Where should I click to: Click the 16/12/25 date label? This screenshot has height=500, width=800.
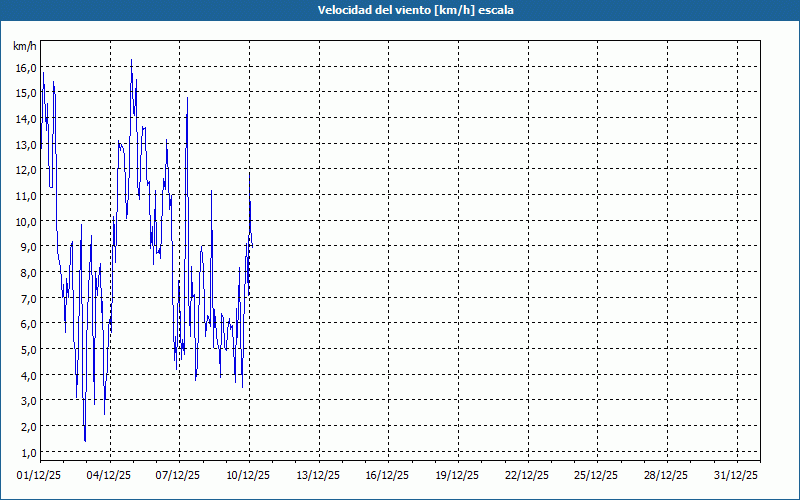(388, 476)
